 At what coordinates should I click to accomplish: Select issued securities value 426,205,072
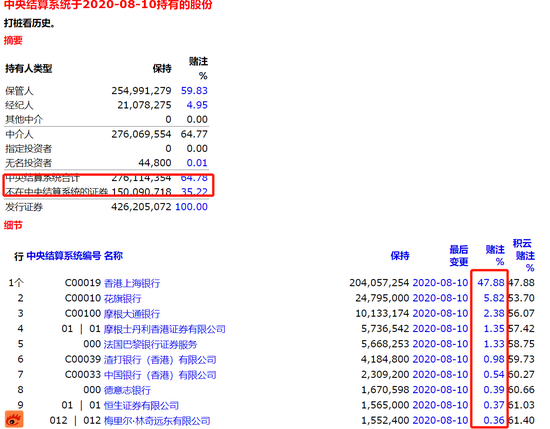point(141,207)
